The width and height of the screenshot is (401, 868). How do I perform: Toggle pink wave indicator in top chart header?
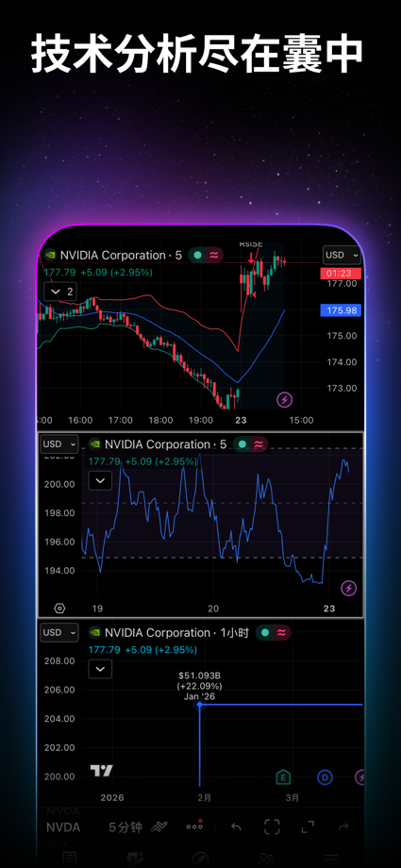pos(213,255)
